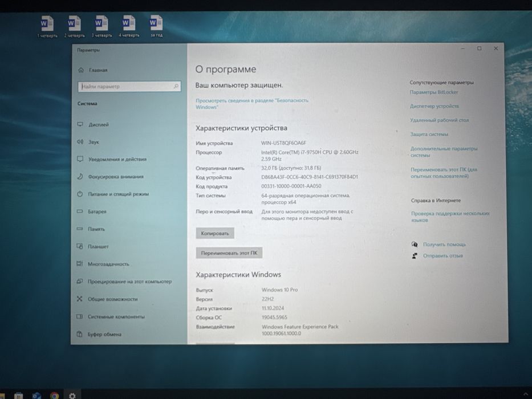
Task: Open the Системные компоненты page
Action: [x=116, y=316]
